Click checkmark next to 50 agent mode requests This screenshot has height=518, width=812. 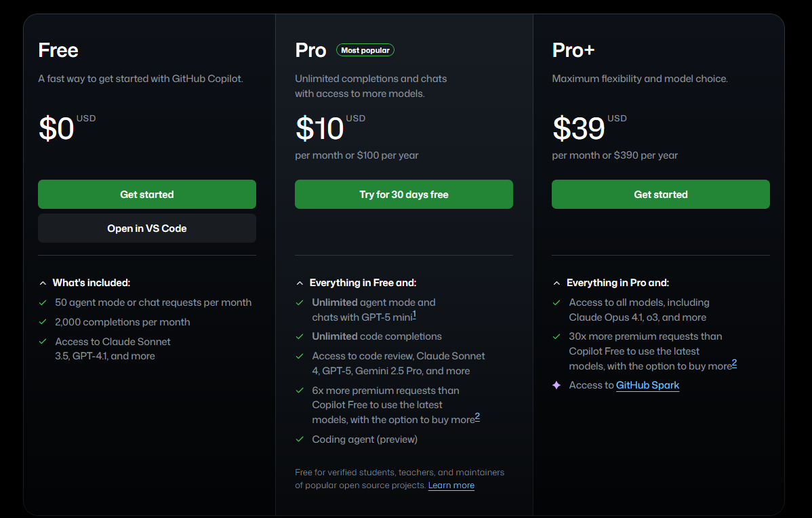(x=43, y=302)
